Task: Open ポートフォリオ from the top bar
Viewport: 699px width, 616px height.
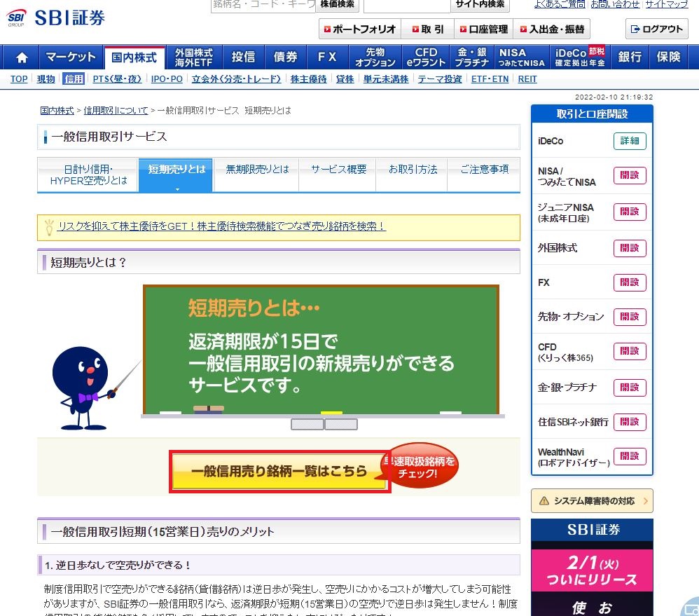Action: [360, 29]
